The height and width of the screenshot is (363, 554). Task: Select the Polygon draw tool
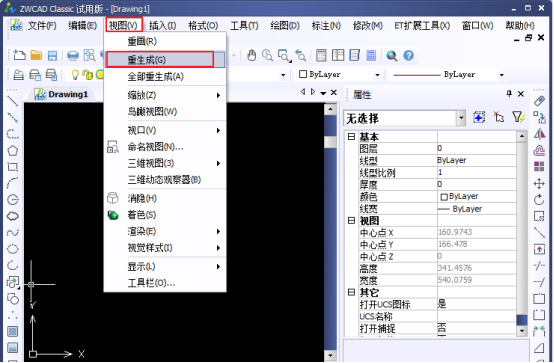(13, 151)
